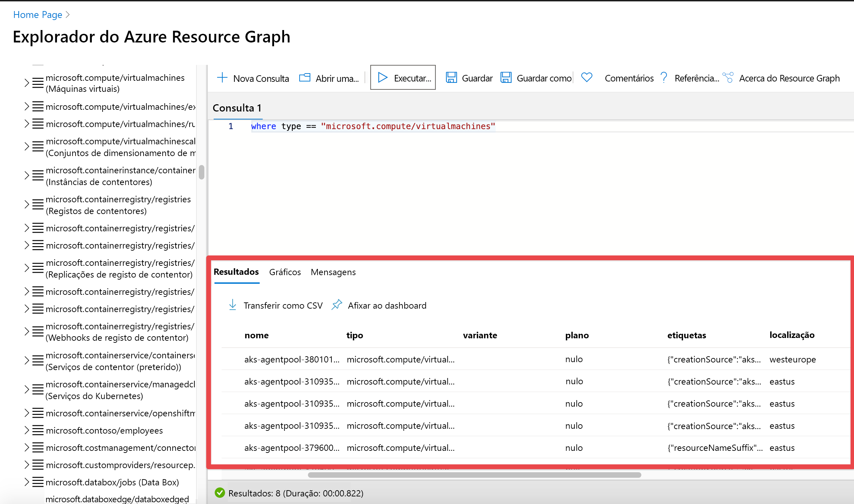Image resolution: width=854 pixels, height=504 pixels.
Task: Click the tipo column header
Action: coord(355,335)
